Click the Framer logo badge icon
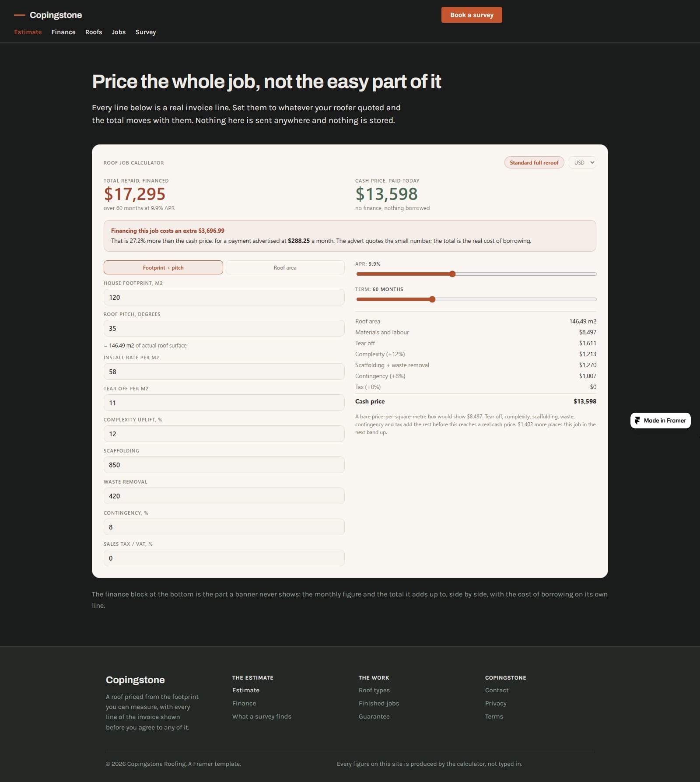Image resolution: width=700 pixels, height=782 pixels. click(637, 421)
